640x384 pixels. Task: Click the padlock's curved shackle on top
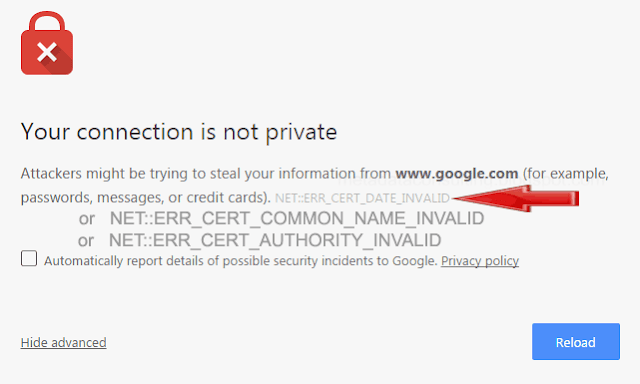47,22
